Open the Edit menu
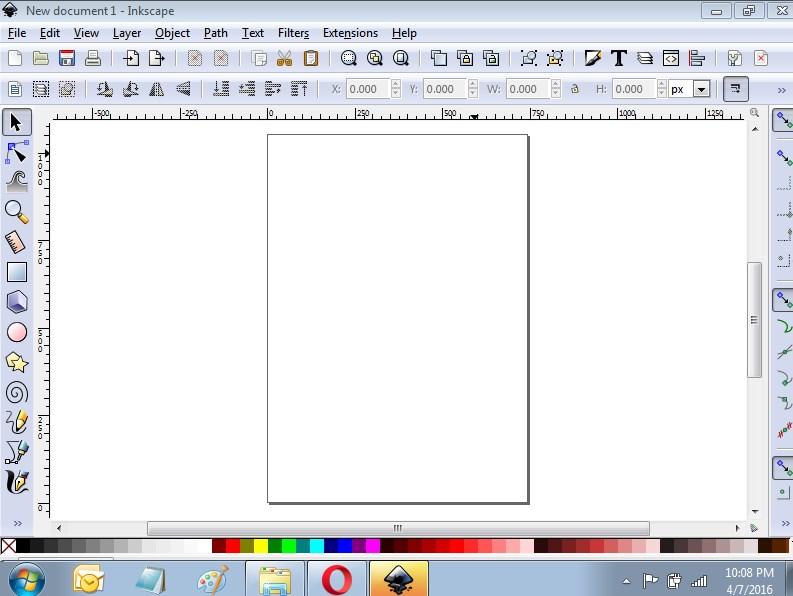This screenshot has width=793, height=596. (x=50, y=33)
